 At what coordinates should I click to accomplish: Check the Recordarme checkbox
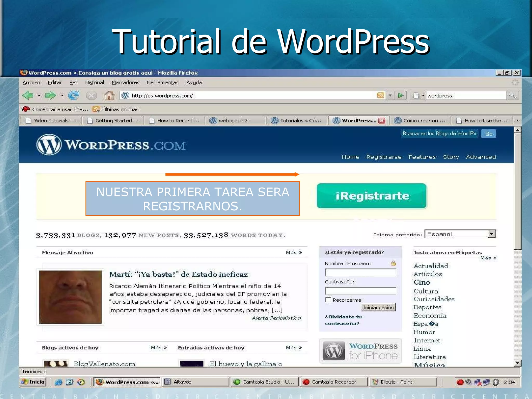[328, 300]
